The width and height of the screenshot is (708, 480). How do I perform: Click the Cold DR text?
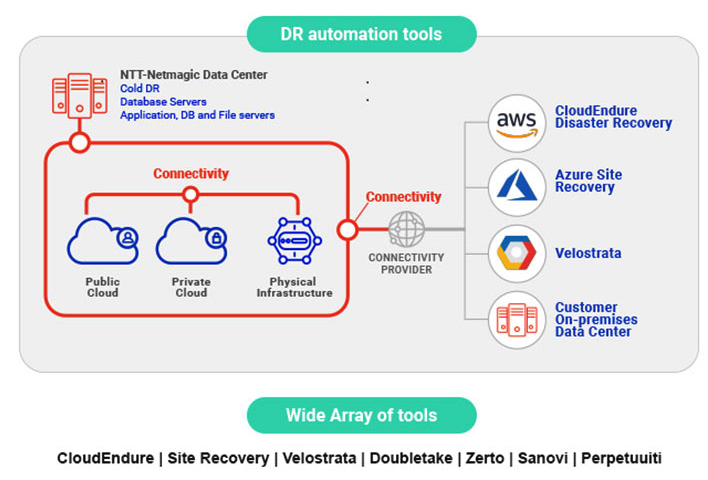pyautogui.click(x=140, y=89)
